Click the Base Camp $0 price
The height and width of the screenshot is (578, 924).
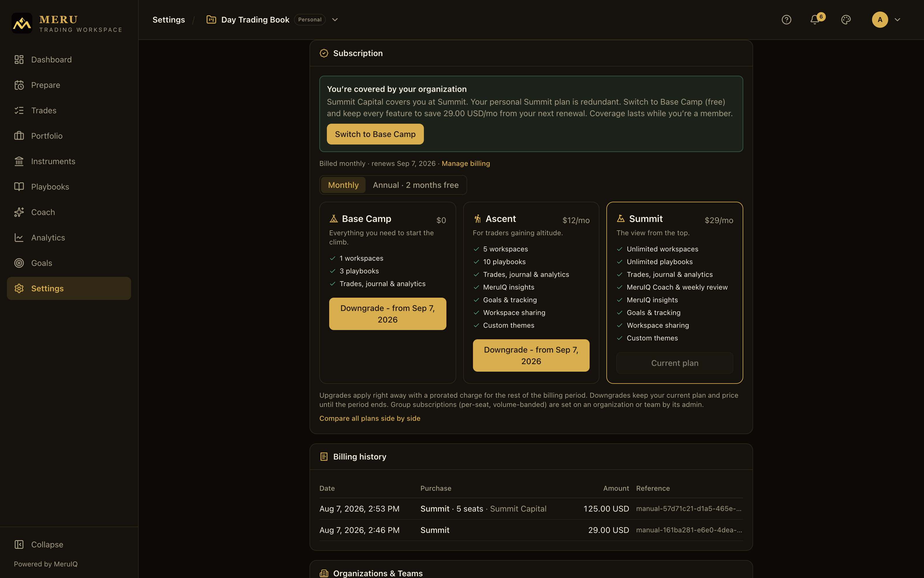pyautogui.click(x=441, y=220)
